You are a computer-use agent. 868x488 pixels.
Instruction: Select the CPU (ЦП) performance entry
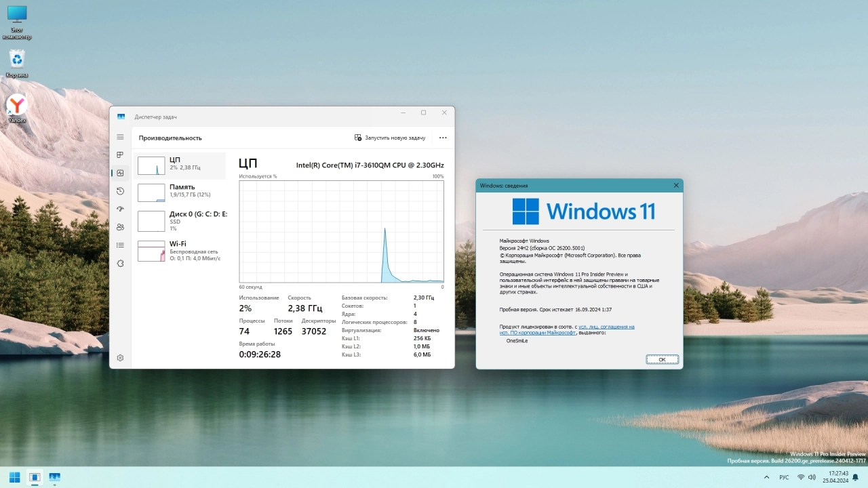pos(180,165)
